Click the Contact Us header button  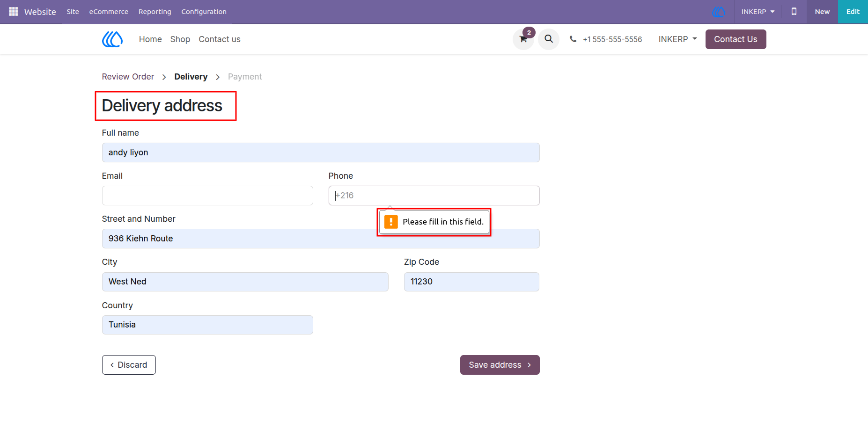coord(736,39)
